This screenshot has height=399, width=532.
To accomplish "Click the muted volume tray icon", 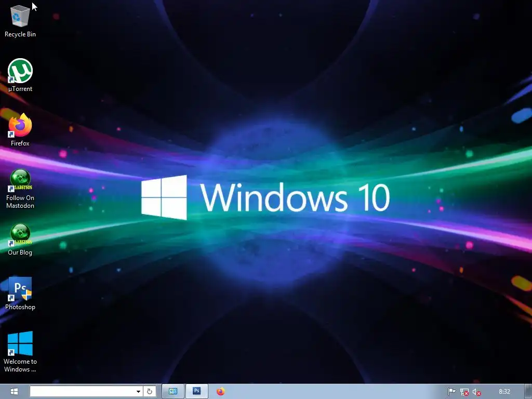I will (476, 392).
